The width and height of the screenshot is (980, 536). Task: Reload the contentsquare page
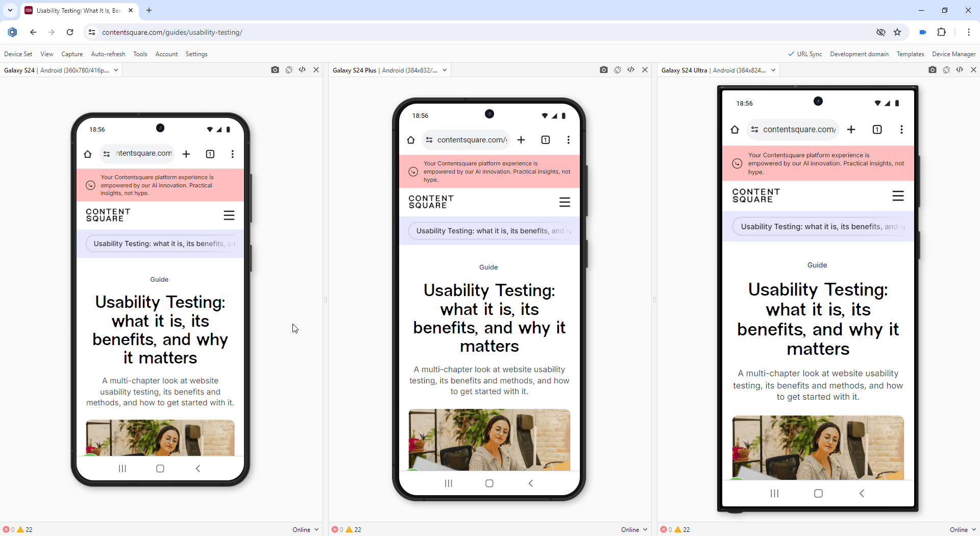tap(70, 32)
